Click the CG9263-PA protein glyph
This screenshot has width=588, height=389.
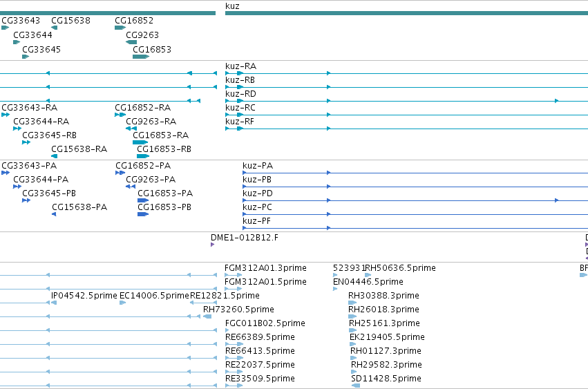tap(131, 187)
